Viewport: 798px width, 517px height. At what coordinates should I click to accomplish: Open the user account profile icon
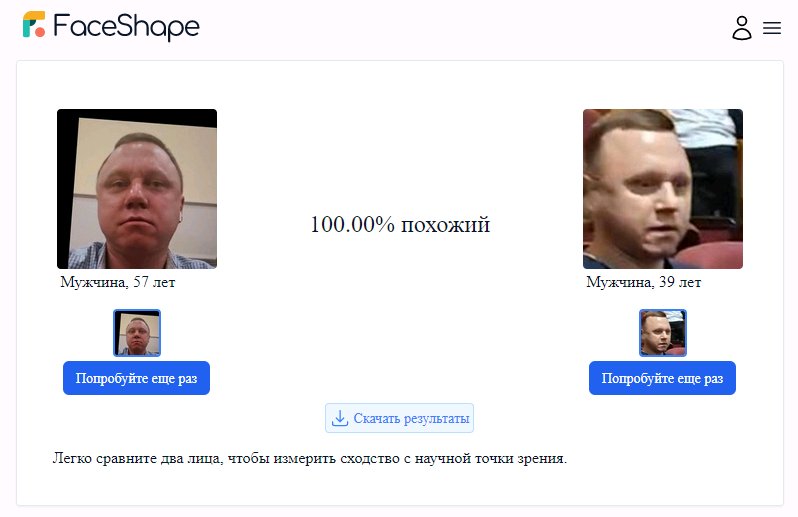(742, 27)
